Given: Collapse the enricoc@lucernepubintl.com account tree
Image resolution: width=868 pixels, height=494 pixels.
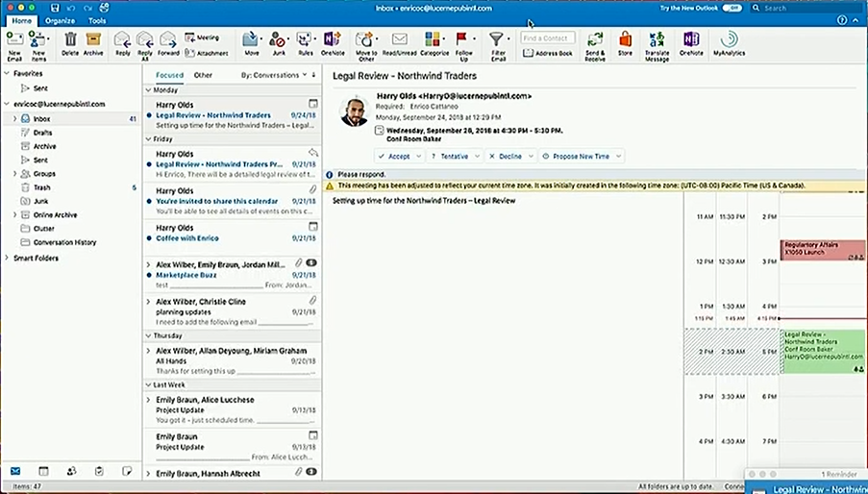Looking at the screenshot, I should (7, 104).
